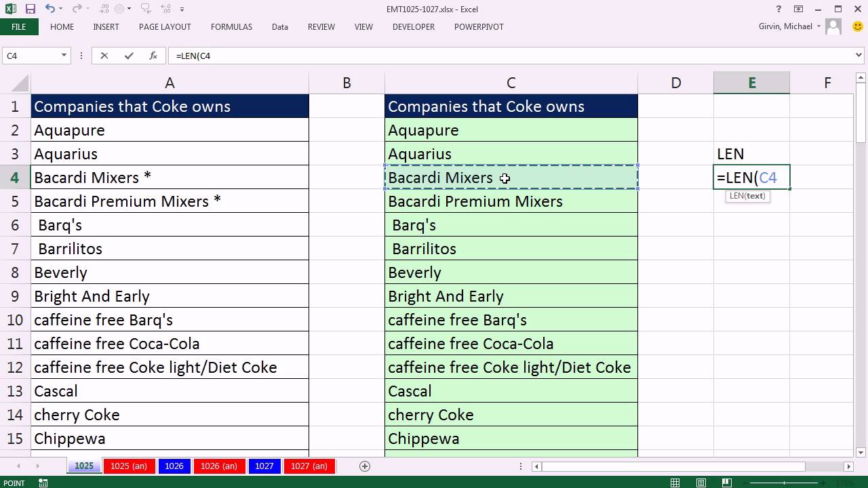Expand the formula bar

pos(859,56)
